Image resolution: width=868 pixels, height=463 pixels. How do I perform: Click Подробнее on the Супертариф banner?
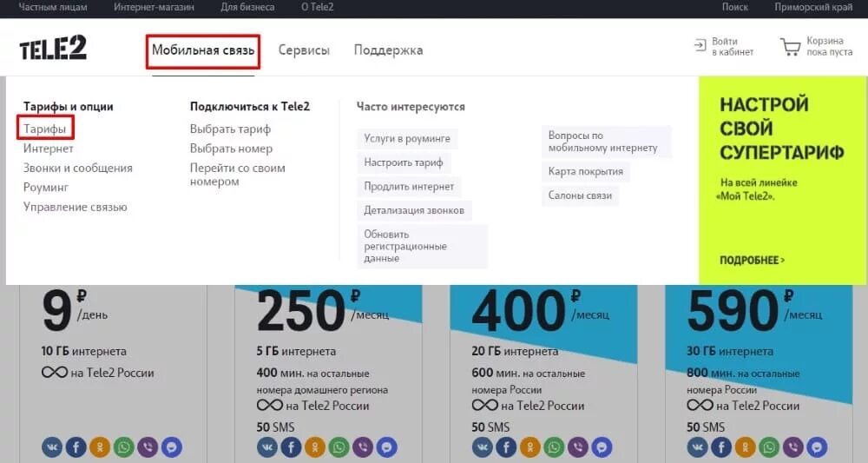click(752, 260)
